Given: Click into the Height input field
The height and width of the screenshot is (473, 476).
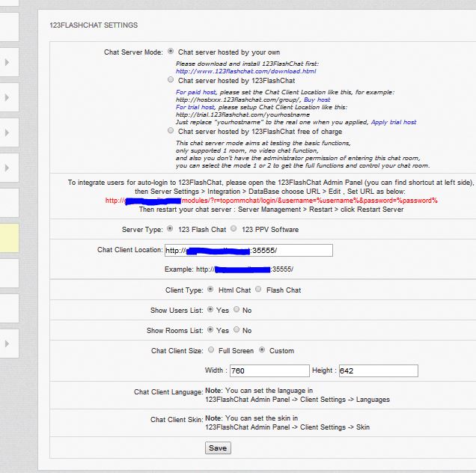Looking at the screenshot, I should point(378,370).
